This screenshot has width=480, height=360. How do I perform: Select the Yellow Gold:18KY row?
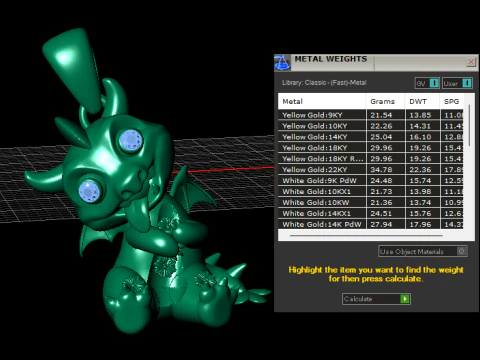coord(371,148)
